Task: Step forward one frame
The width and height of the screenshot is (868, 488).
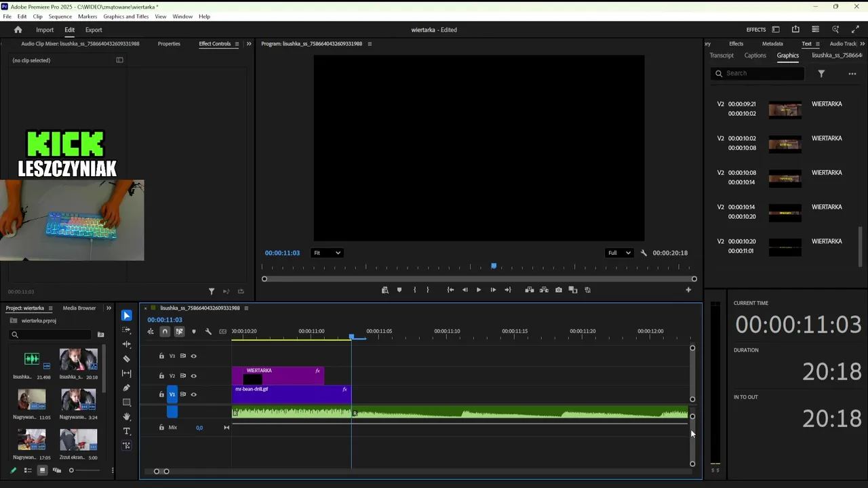Action: coord(493,290)
